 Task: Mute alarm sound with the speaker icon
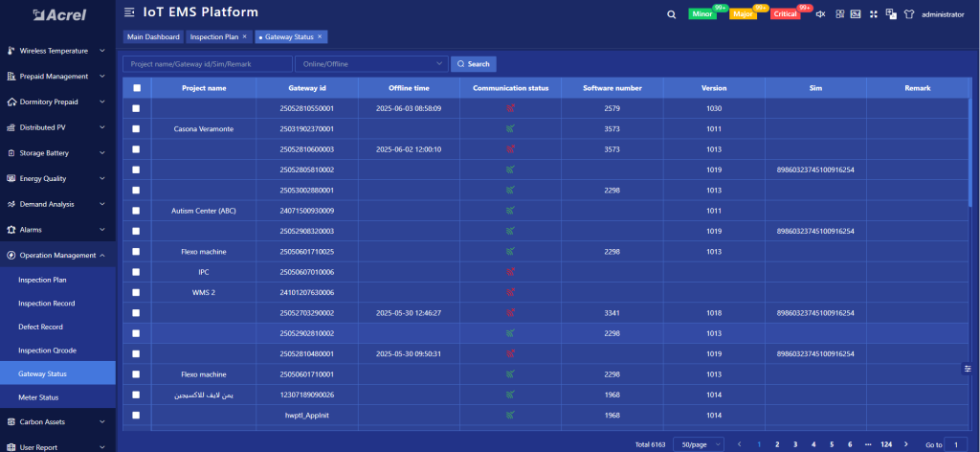pyautogui.click(x=820, y=14)
